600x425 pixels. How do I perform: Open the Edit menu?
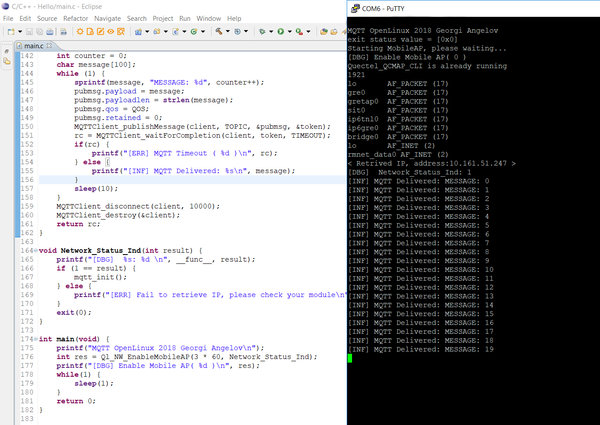coord(25,18)
